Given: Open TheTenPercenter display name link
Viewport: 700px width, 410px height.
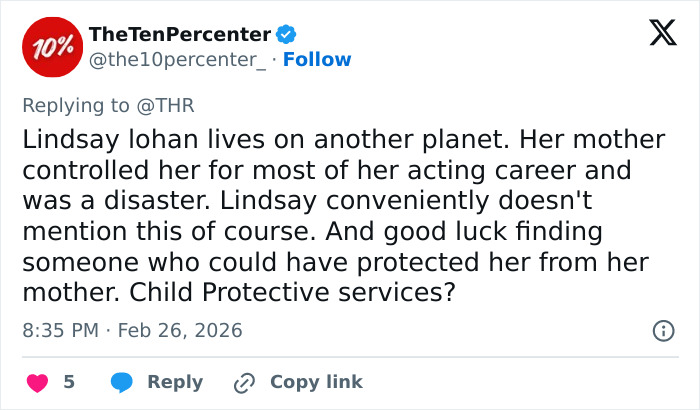Looking at the screenshot, I should [180, 35].
